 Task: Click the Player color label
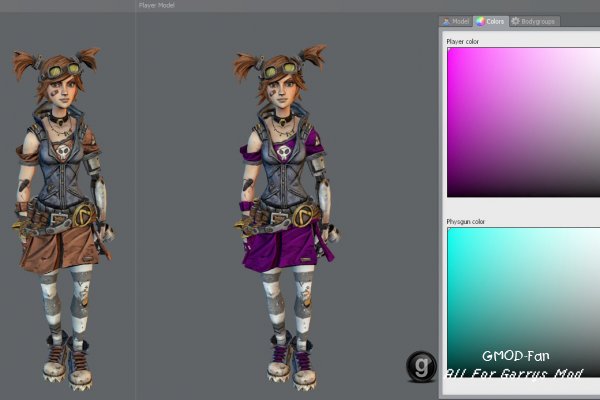(x=463, y=41)
